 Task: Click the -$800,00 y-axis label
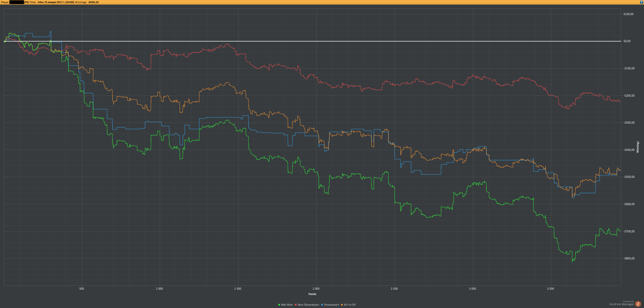629,258
